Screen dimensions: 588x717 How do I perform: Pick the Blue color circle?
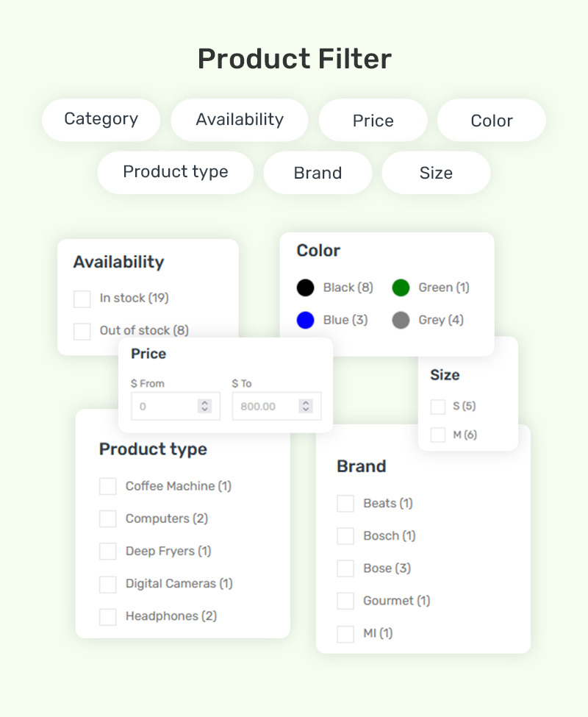tap(305, 320)
